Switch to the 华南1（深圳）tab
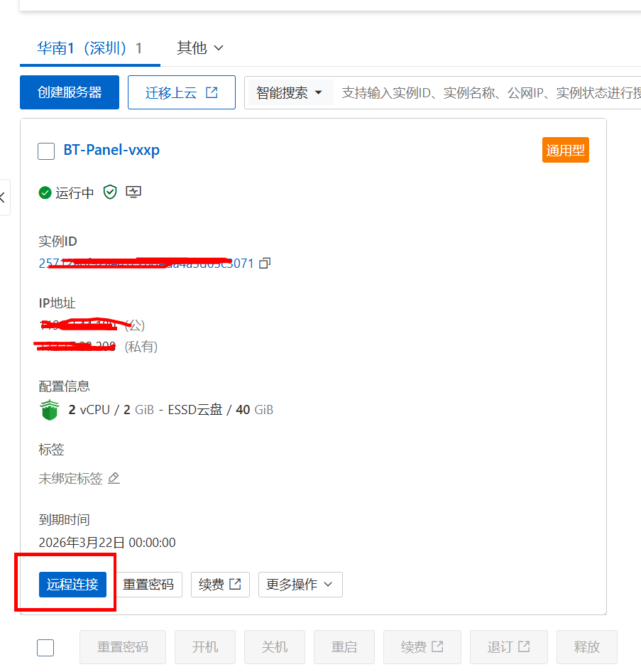The image size is (641, 672). click(89, 48)
